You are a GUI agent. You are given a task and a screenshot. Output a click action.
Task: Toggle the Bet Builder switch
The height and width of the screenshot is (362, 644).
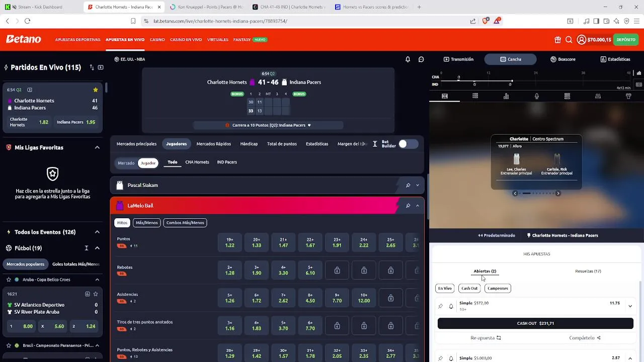[x=408, y=144]
